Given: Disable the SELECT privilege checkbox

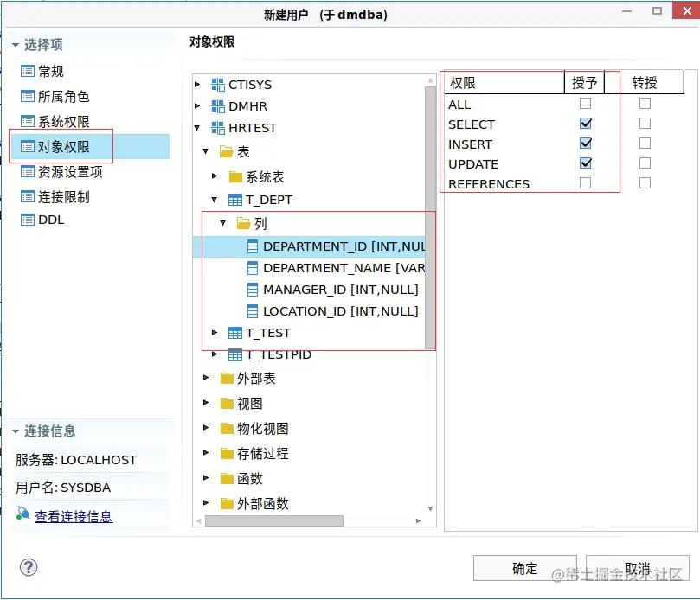Looking at the screenshot, I should (x=586, y=124).
